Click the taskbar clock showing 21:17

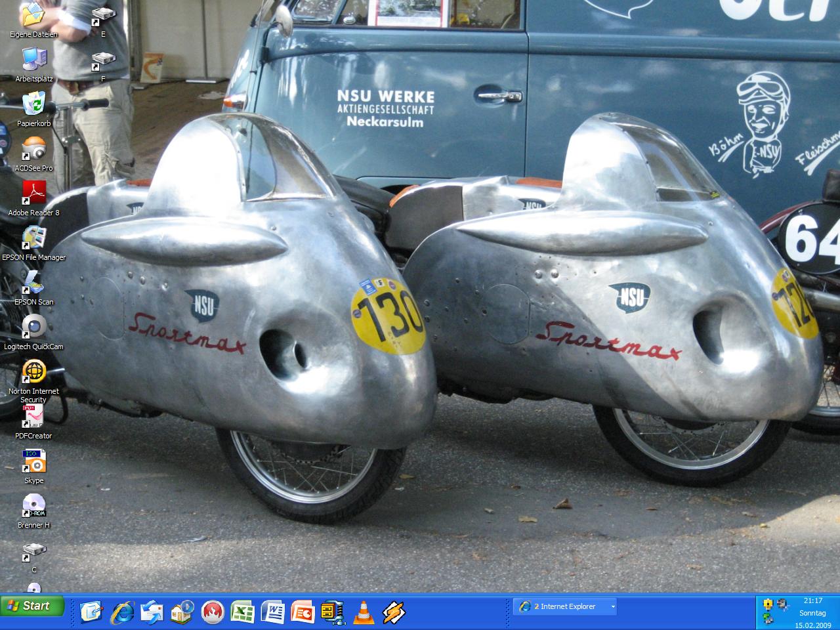pyautogui.click(x=813, y=600)
